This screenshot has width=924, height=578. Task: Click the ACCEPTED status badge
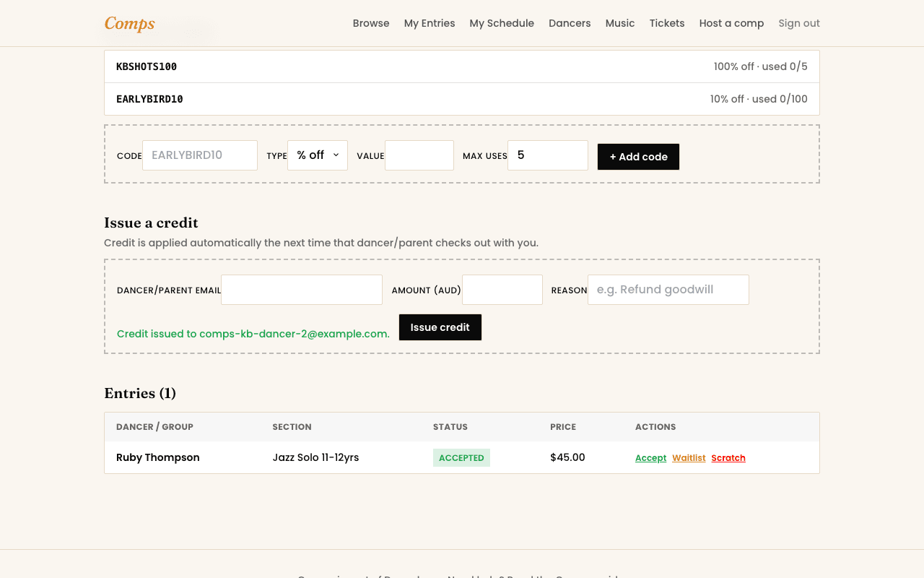click(x=461, y=457)
